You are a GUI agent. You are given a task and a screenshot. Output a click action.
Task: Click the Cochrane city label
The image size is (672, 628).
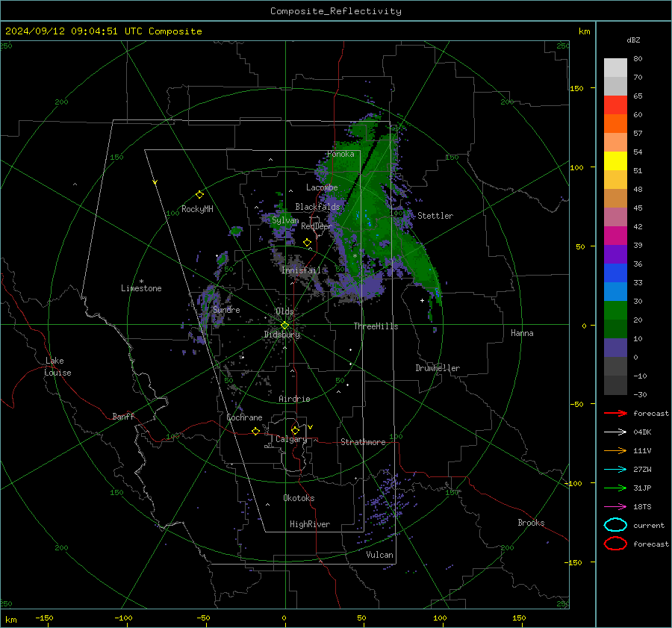[244, 417]
